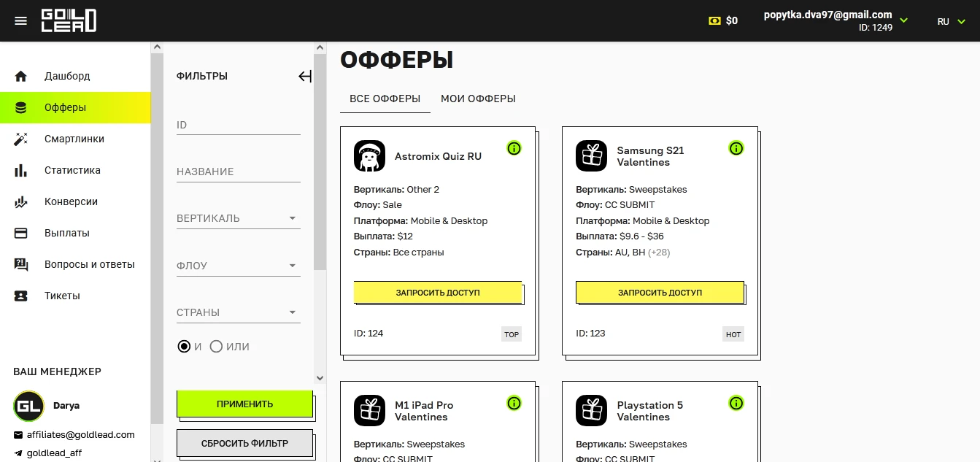The height and width of the screenshot is (462, 980).
Task: Click the Smartlinks magic wand icon
Action: tap(20, 139)
